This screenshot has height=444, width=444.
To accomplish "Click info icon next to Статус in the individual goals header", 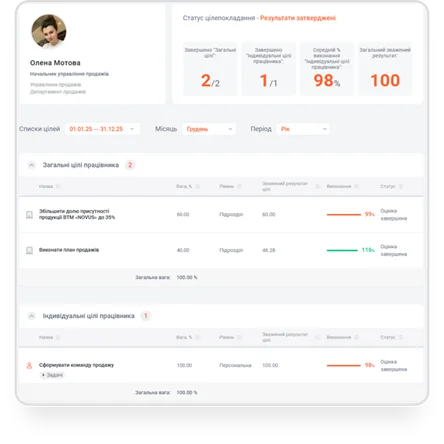I will pos(401,337).
